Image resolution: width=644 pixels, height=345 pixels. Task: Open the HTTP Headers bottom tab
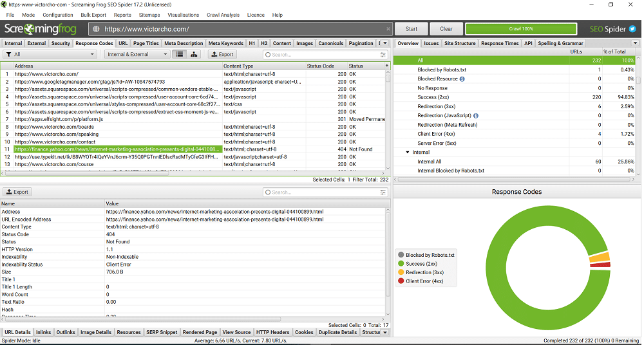point(273,332)
